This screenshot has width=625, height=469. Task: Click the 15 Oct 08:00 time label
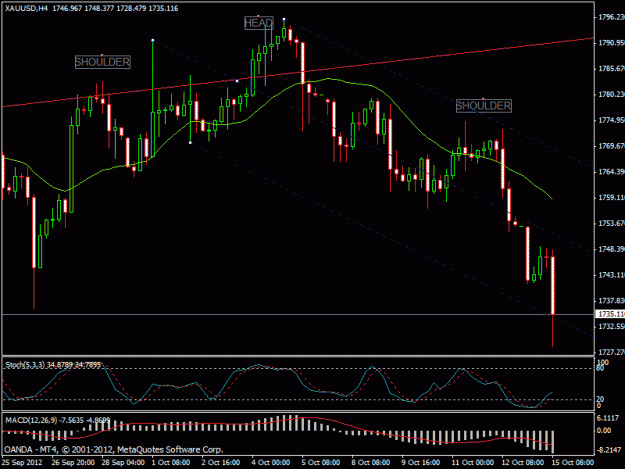point(572,462)
